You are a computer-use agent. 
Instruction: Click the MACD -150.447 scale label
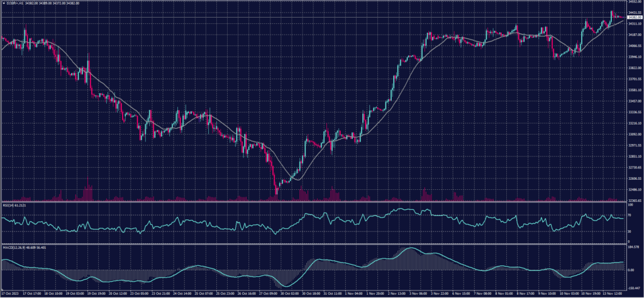point(634,285)
